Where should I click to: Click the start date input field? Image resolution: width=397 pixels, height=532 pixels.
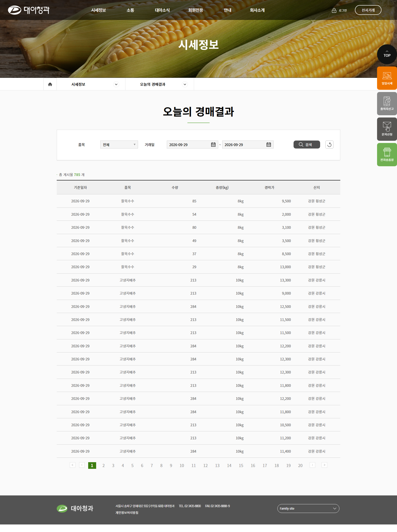click(x=192, y=145)
